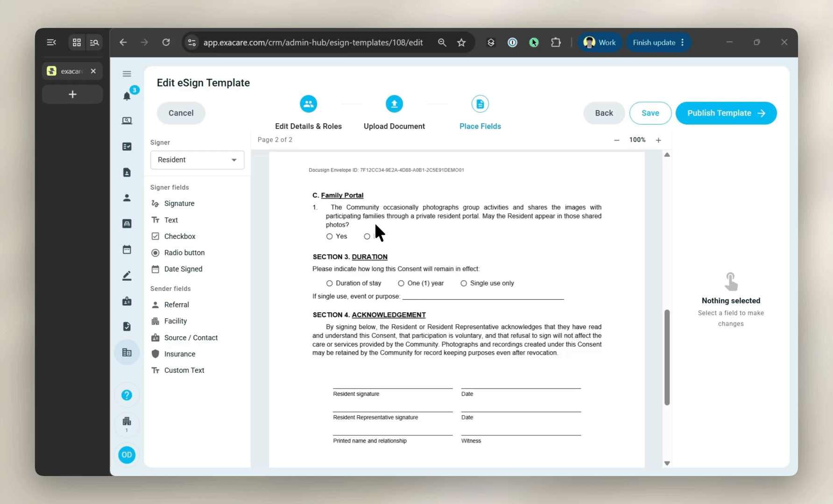This screenshot has width=833, height=504.
Task: Open the calendar icon in sidebar
Action: pos(127,250)
